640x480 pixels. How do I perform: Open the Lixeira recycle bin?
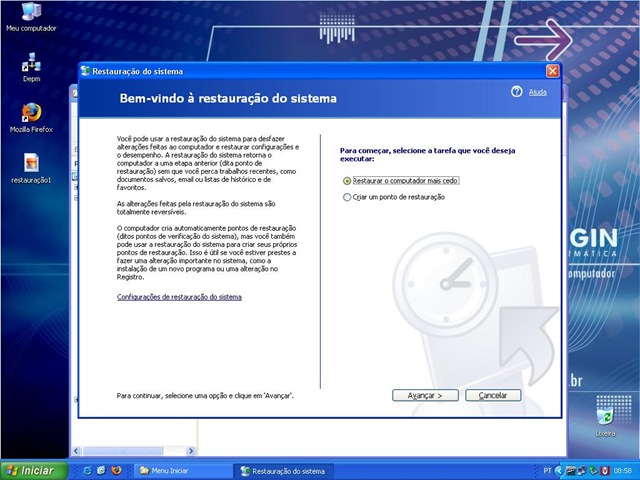[605, 418]
